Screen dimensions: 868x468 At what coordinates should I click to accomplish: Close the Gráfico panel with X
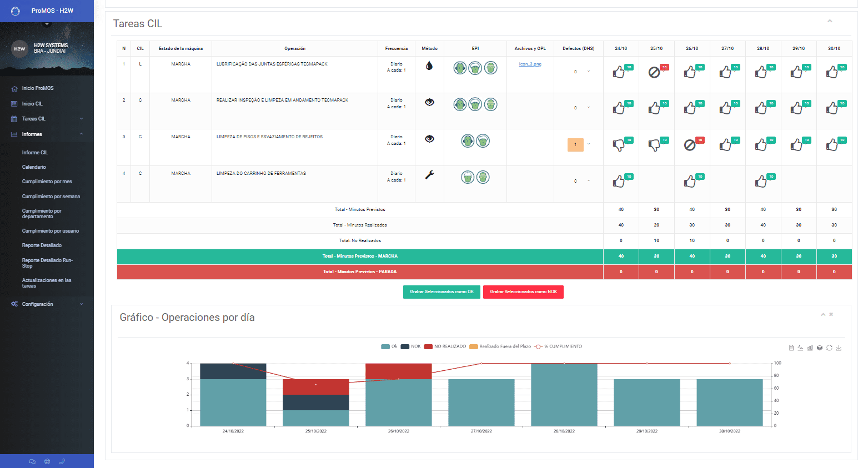click(831, 314)
